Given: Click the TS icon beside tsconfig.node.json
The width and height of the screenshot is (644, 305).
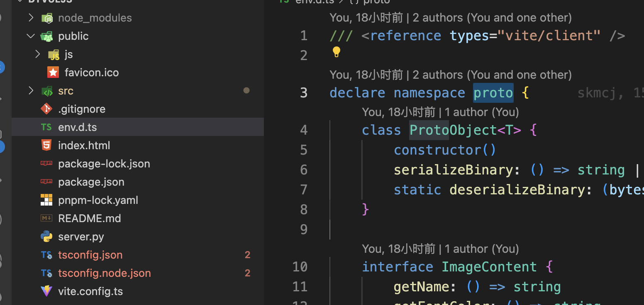Looking at the screenshot, I should [x=46, y=273].
